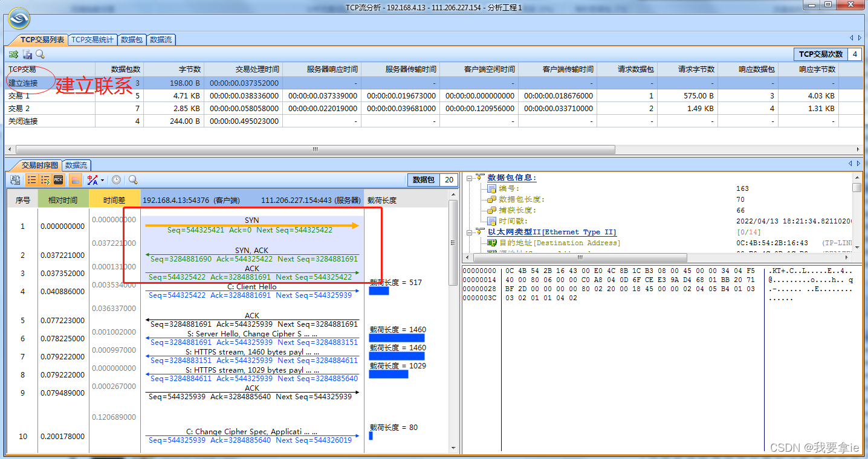Select the 关闭连接 row
868x459 pixels.
pos(434,121)
